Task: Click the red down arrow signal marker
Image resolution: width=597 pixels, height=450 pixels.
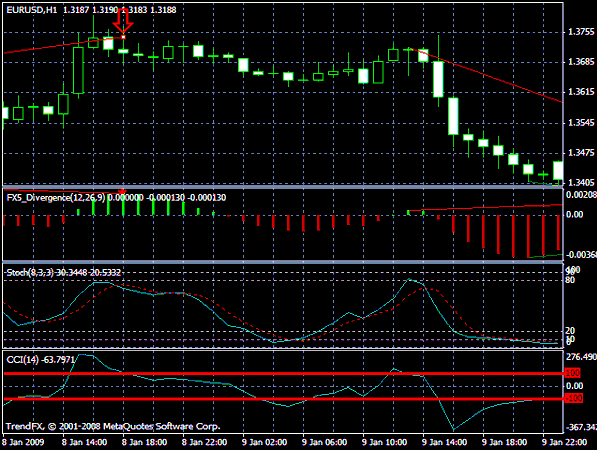Action: pyautogui.click(x=123, y=21)
